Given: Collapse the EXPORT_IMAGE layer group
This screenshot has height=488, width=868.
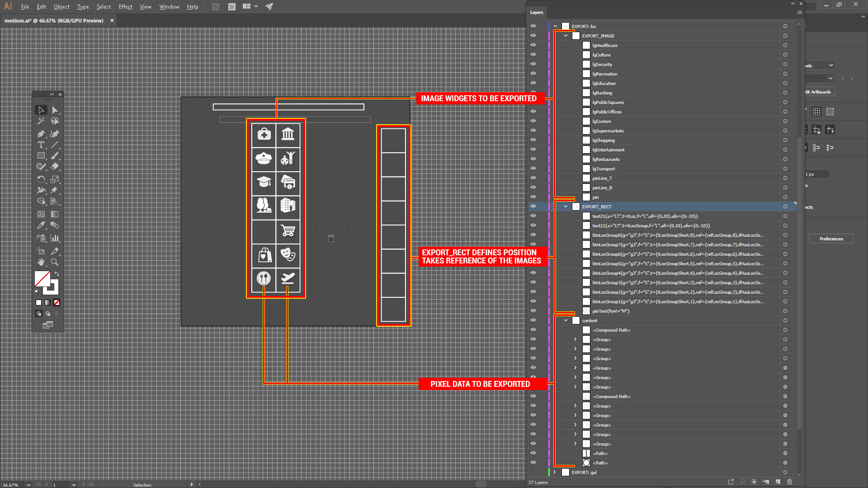Looking at the screenshot, I should [x=566, y=36].
